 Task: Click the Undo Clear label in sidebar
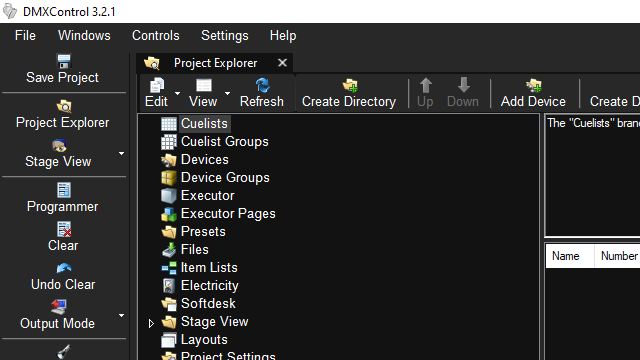pos(63,284)
